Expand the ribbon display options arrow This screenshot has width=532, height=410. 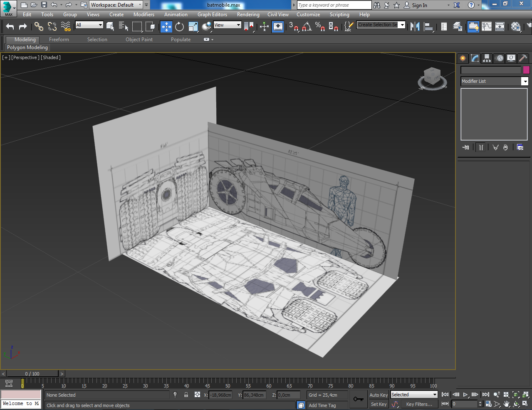212,40
